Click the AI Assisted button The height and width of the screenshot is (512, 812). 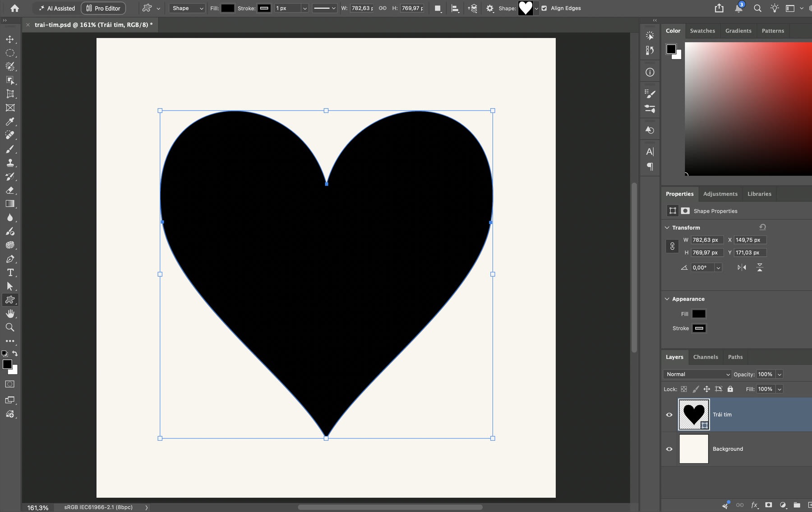(x=56, y=8)
